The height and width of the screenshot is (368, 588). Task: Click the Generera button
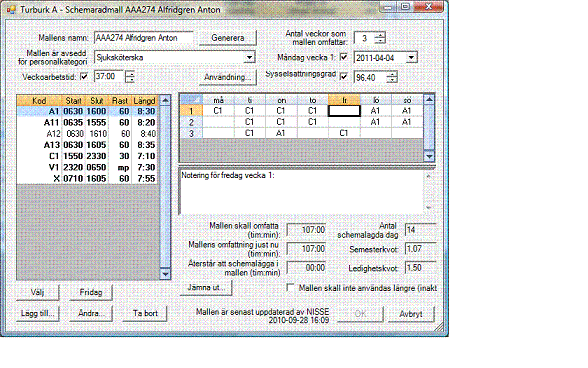[x=228, y=38]
